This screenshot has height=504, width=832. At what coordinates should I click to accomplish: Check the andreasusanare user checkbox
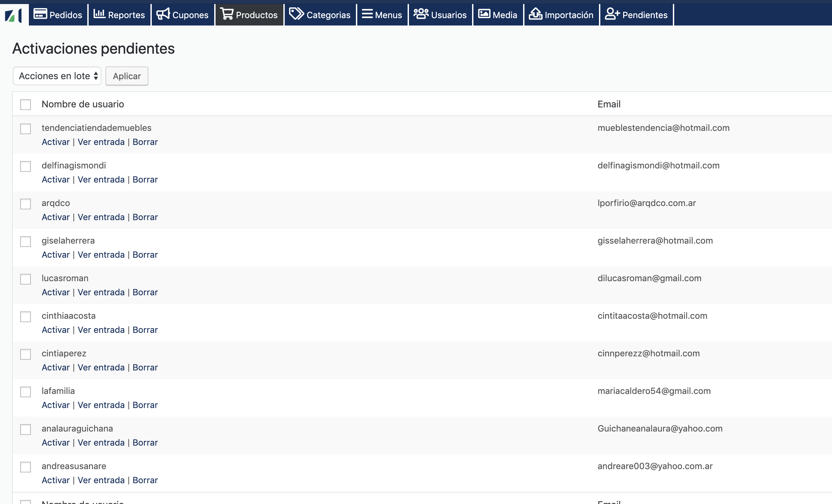coord(25,467)
